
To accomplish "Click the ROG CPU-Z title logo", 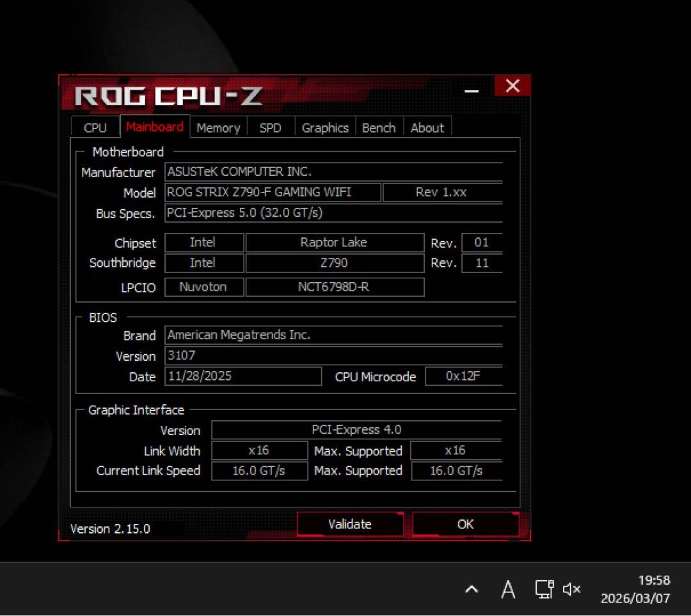I will pyautogui.click(x=168, y=96).
